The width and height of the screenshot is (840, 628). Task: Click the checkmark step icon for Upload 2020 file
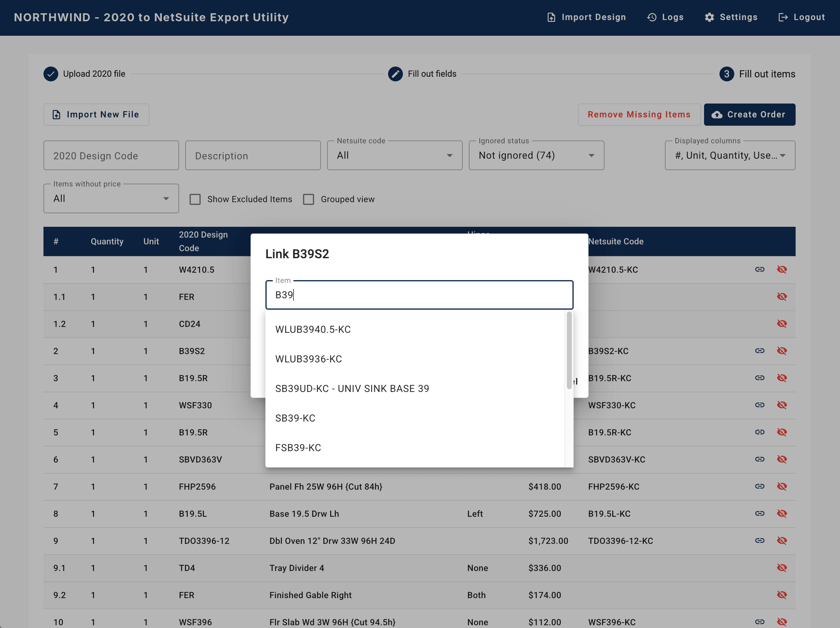coord(51,74)
